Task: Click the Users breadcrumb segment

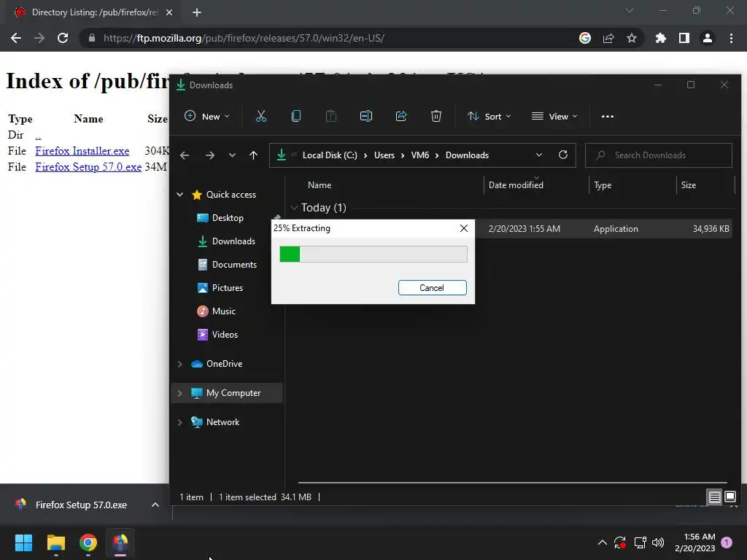Action: [384, 155]
